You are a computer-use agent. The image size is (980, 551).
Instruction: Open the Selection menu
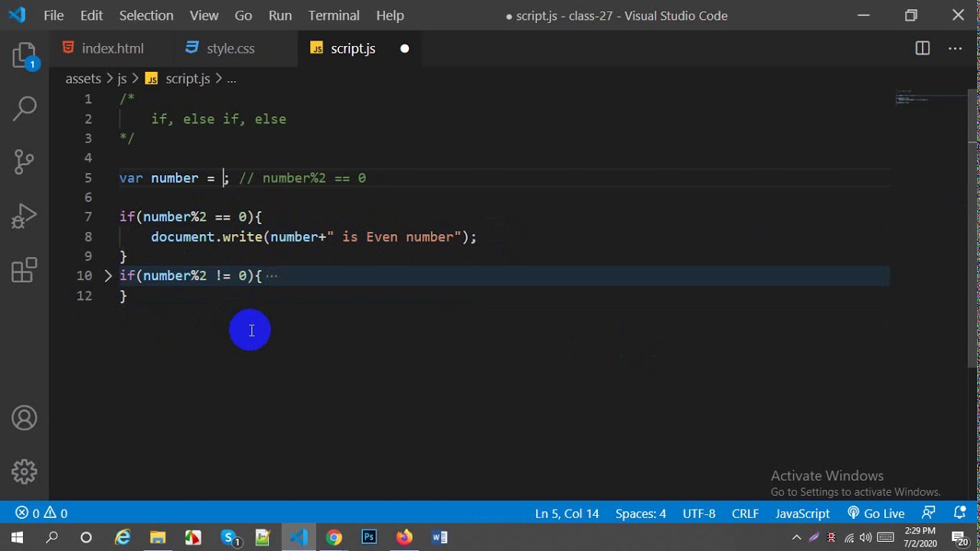146,15
